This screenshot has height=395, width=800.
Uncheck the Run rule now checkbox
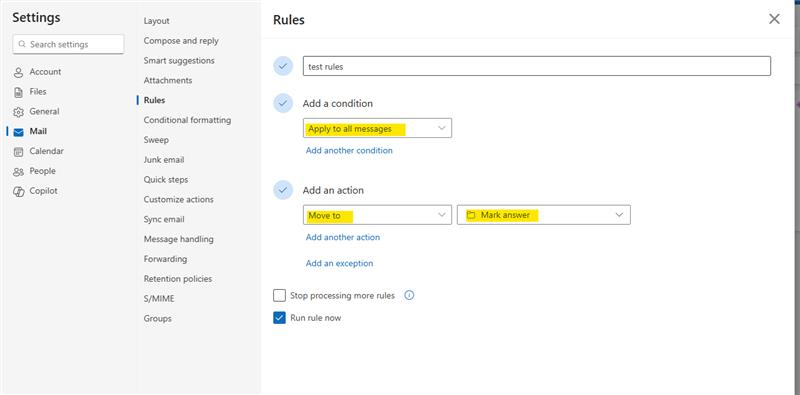279,317
